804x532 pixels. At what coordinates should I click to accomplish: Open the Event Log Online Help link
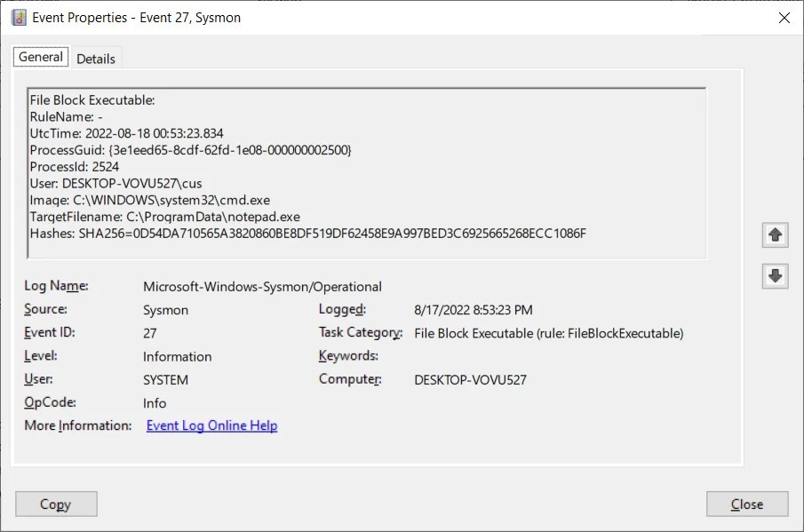(211, 425)
